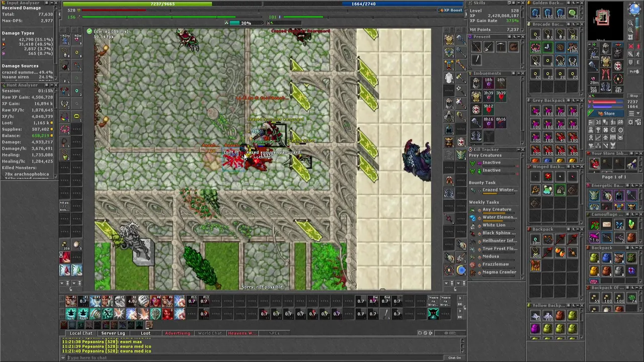
Task: Click the green health bar at top
Action: pyautogui.click(x=162, y=4)
